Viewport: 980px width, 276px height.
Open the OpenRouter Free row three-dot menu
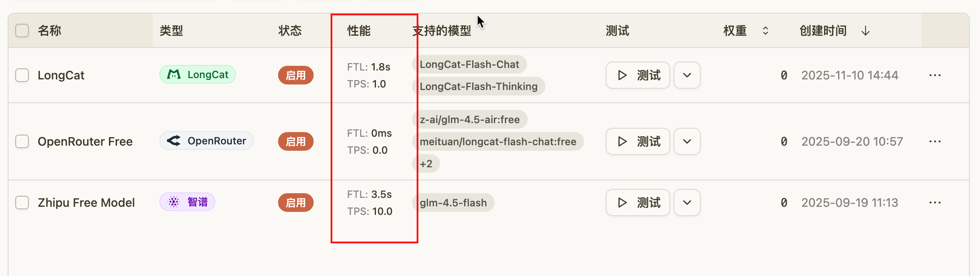935,141
